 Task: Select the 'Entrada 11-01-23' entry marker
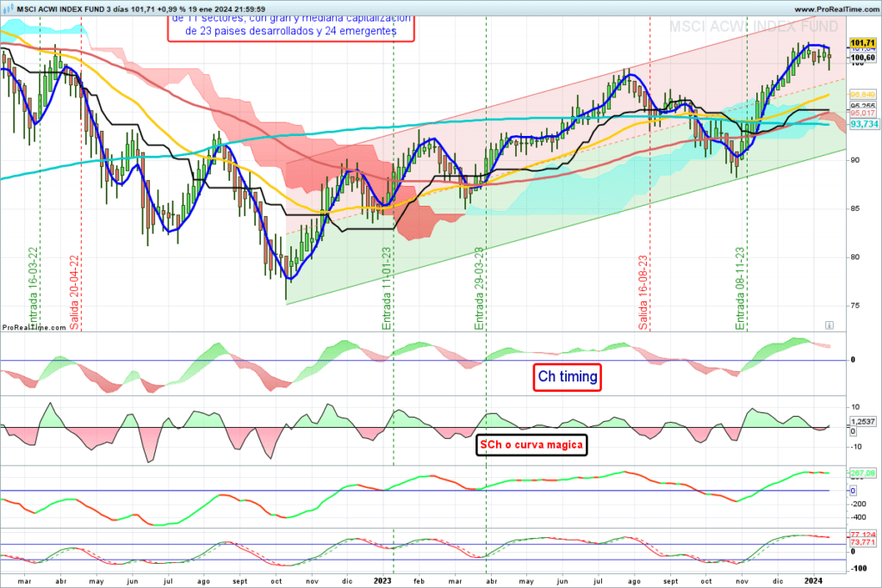(x=387, y=288)
